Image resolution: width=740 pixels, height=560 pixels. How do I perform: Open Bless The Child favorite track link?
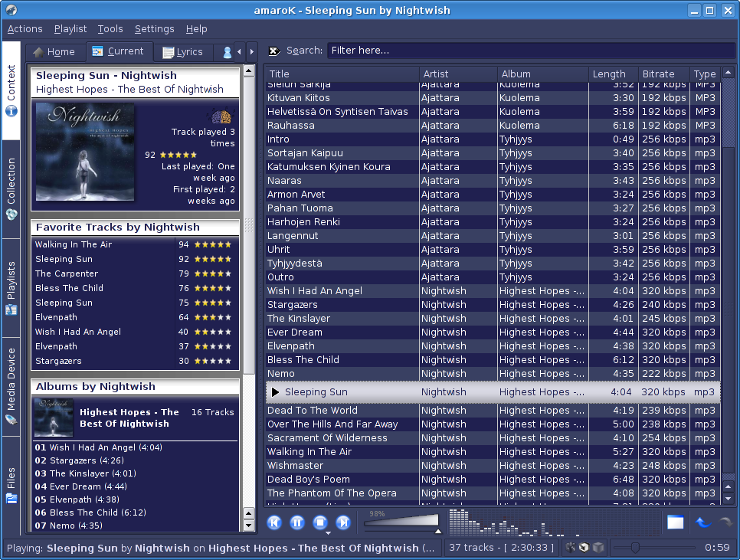click(x=70, y=288)
